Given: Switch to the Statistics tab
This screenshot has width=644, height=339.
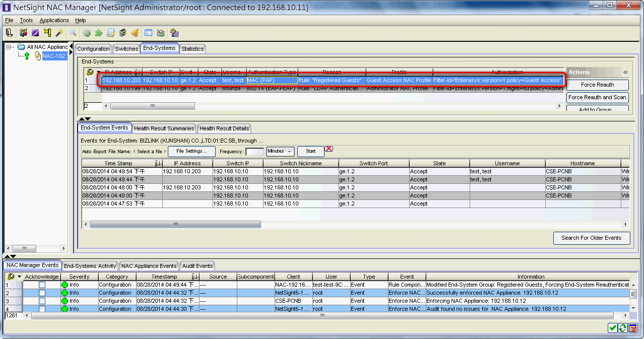Looking at the screenshot, I should [x=192, y=49].
